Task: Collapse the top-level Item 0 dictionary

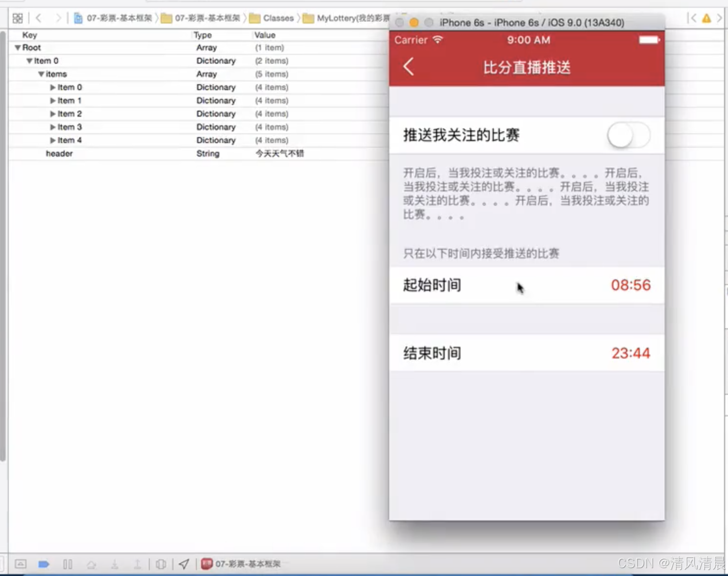Action: click(29, 61)
